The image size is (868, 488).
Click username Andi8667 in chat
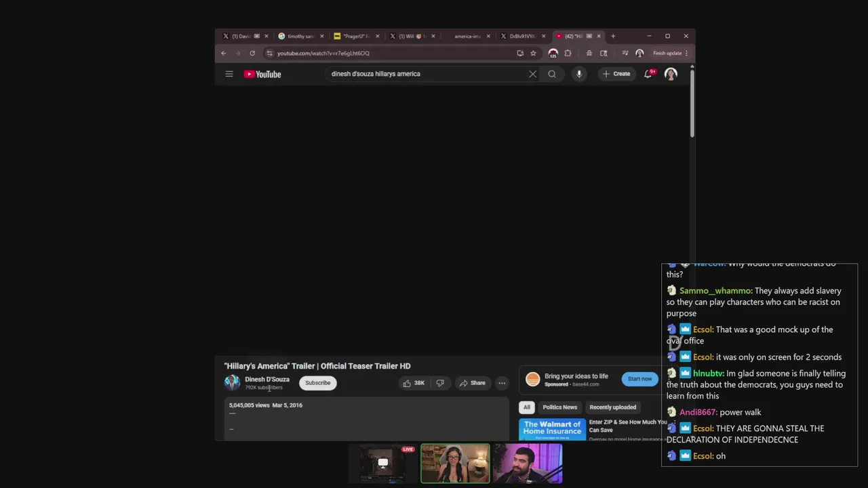click(698, 412)
